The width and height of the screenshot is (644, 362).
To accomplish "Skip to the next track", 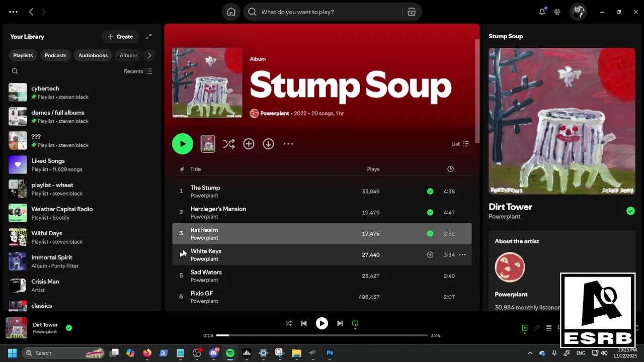I will (340, 323).
